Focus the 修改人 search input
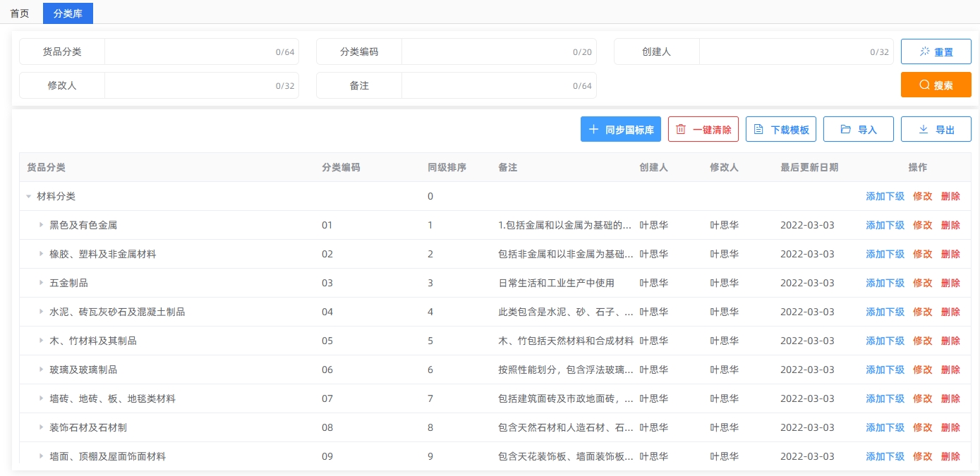Viewport: 980px width, 476px height. tap(201, 85)
